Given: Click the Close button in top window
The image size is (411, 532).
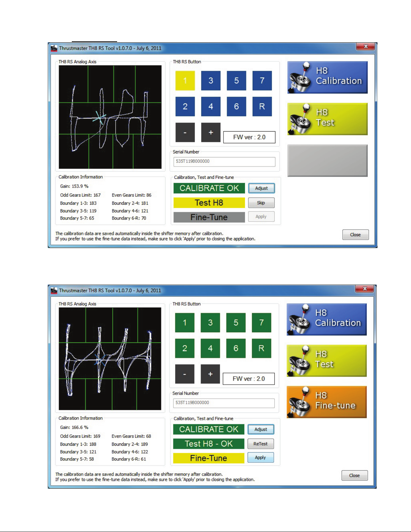Looking at the screenshot, I should point(355,235).
